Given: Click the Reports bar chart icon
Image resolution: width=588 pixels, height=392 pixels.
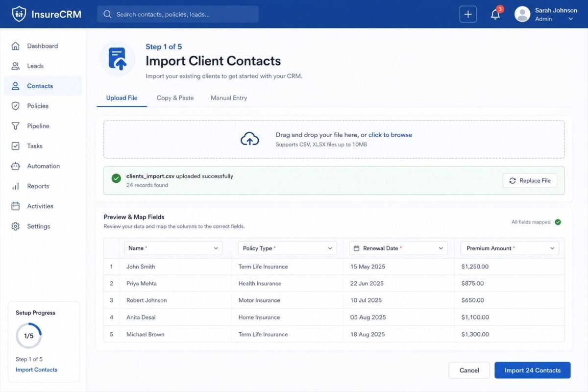Looking at the screenshot, I should pyautogui.click(x=16, y=186).
